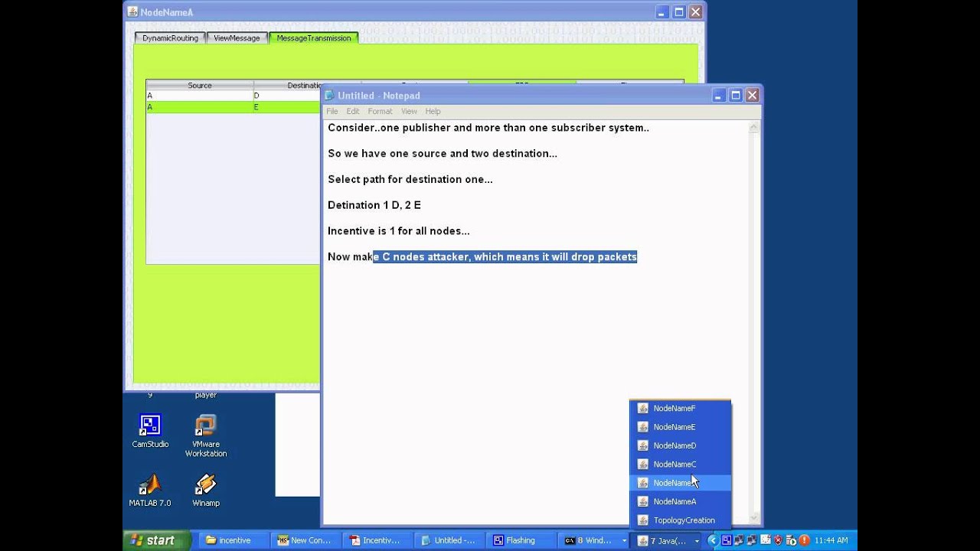
Task: Open the Notepad Edit menu
Action: click(353, 112)
